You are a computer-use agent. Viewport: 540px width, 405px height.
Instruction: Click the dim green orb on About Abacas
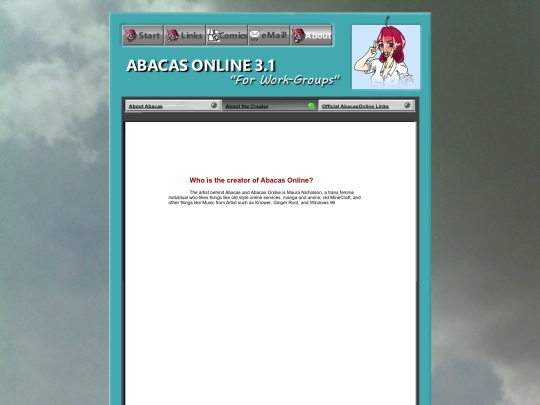click(214, 105)
